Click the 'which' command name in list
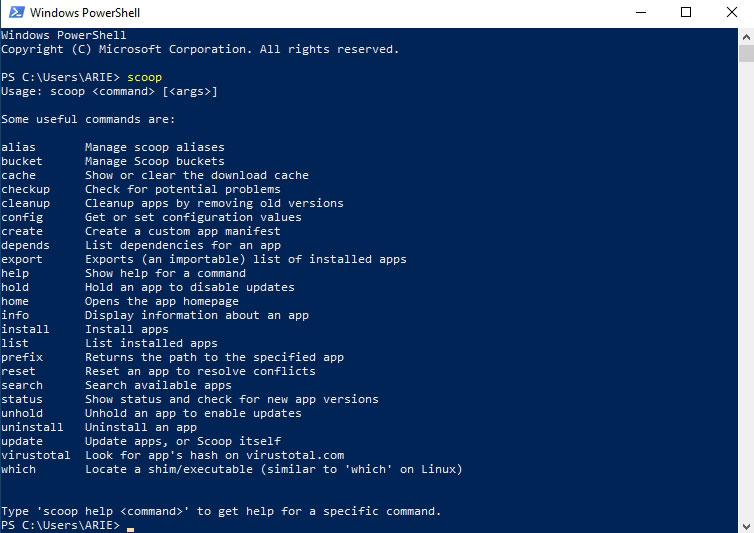754x533 pixels. (18, 469)
